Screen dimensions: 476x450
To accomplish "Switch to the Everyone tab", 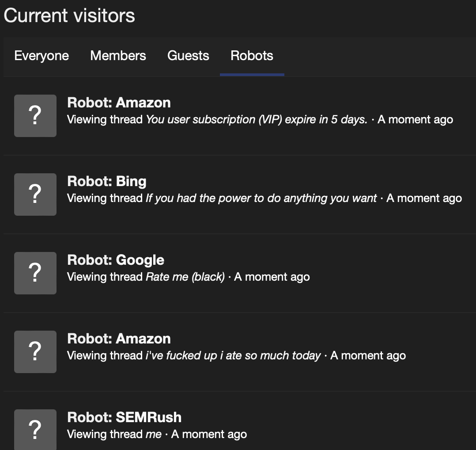I will pos(41,56).
